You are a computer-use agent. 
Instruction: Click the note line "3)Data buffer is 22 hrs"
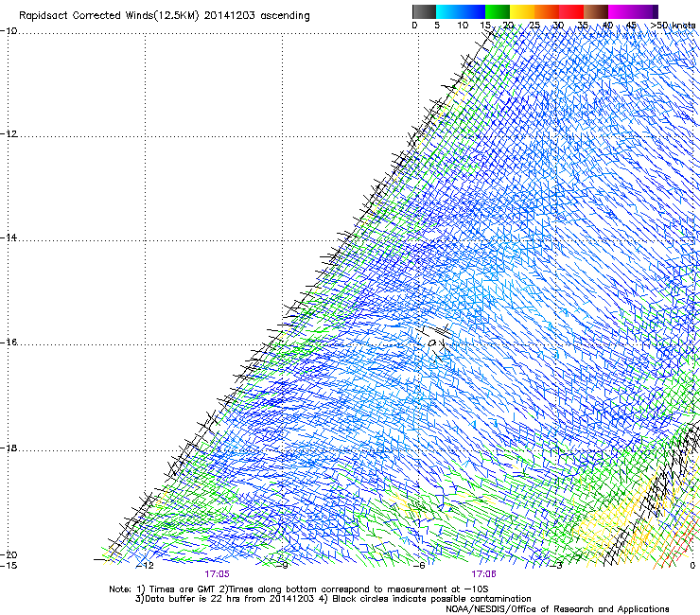click(333, 599)
